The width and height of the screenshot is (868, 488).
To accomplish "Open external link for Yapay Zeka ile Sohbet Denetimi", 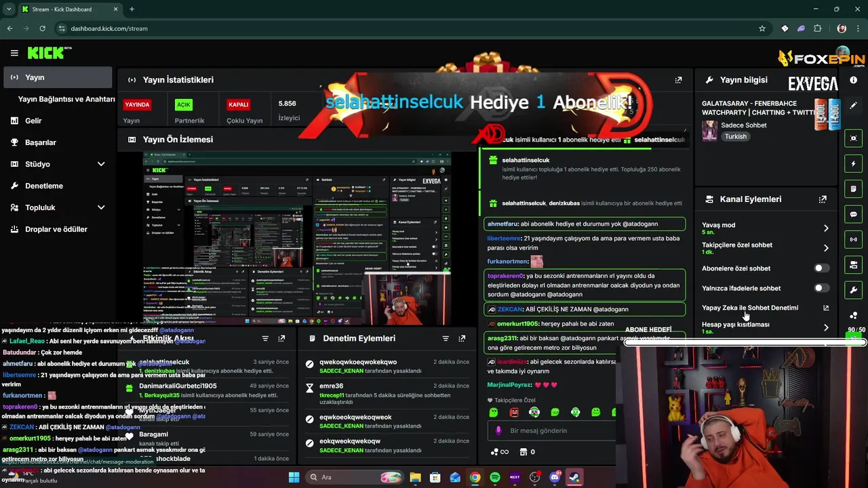I will pos(826,308).
